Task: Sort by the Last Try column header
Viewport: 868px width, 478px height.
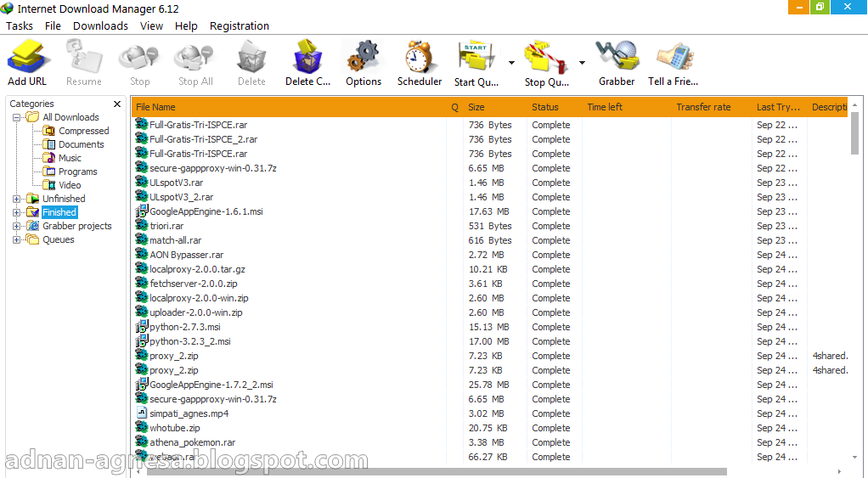Action: (x=780, y=107)
